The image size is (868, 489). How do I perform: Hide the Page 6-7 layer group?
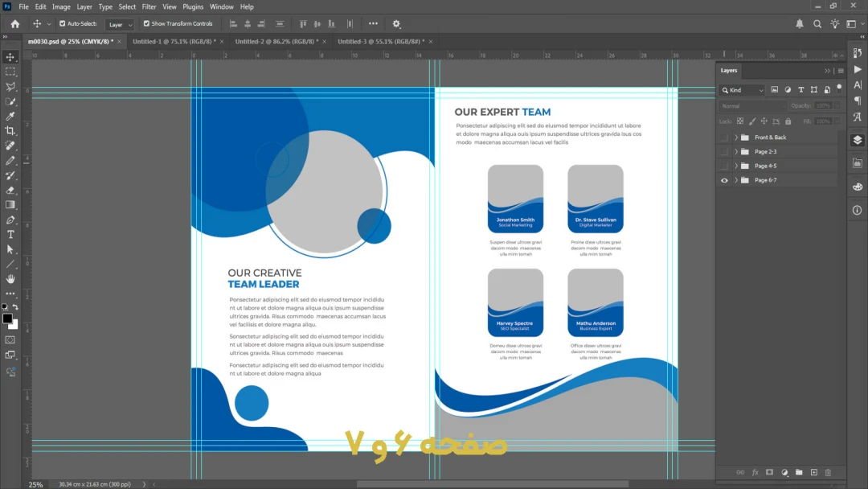(724, 180)
